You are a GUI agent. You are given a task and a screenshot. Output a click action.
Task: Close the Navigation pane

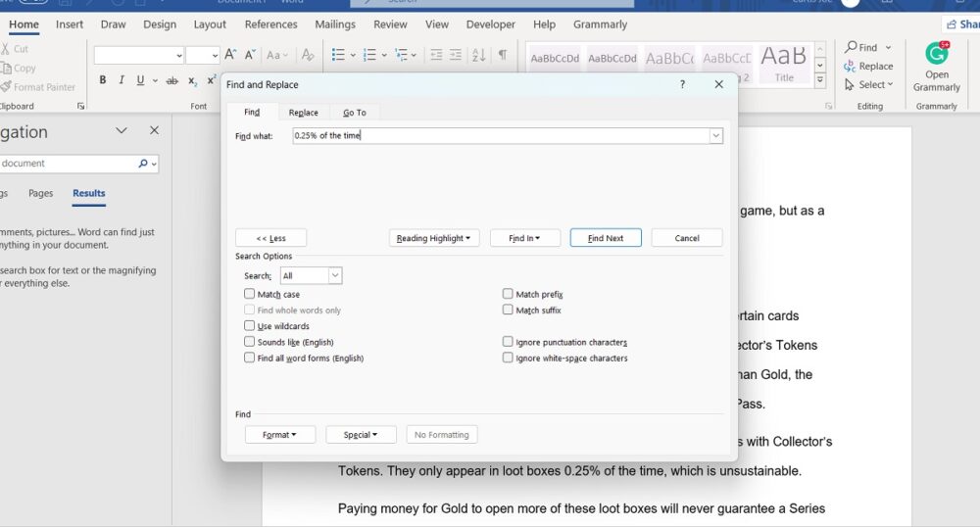(x=154, y=131)
